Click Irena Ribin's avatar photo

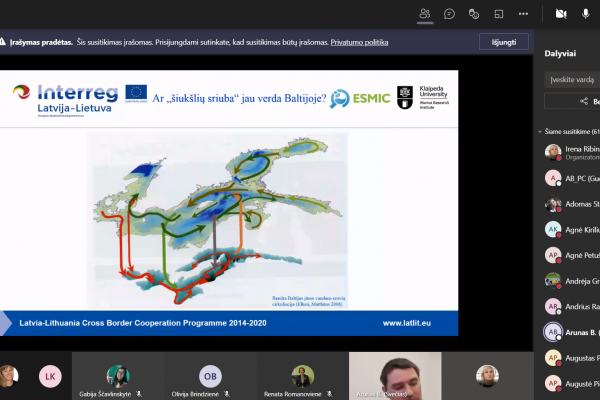553,152
